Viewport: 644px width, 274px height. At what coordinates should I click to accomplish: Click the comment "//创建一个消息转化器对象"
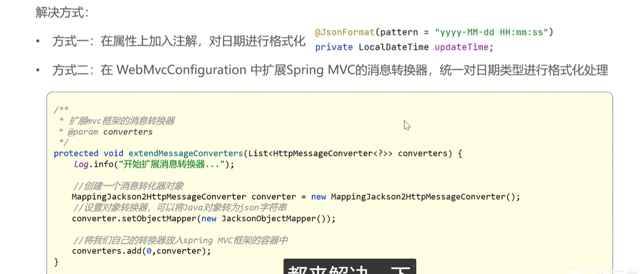coord(128,186)
